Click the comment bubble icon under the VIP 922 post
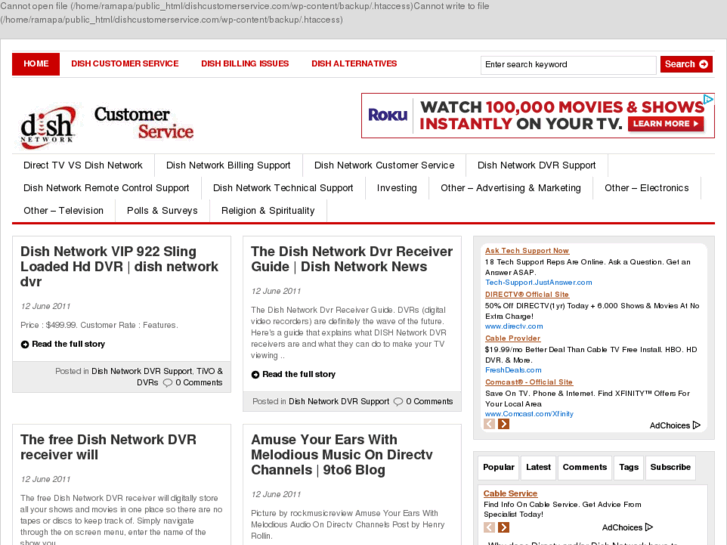 point(167,383)
